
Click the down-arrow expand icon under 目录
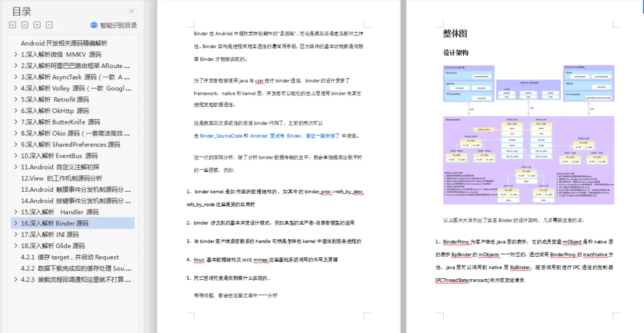click(x=12, y=25)
